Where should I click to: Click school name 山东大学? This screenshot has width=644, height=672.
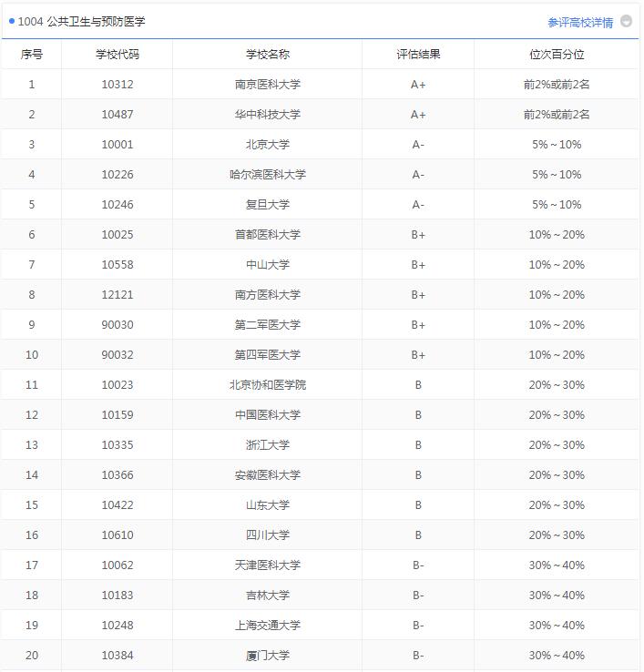(x=268, y=504)
